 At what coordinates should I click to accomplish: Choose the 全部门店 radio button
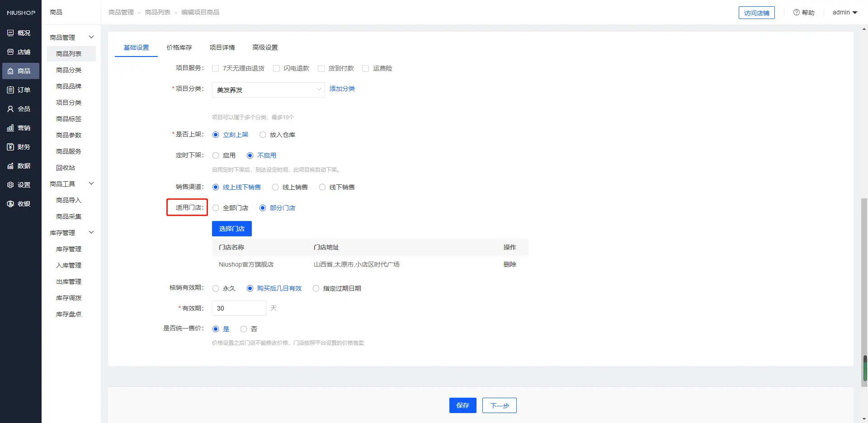[x=216, y=208]
